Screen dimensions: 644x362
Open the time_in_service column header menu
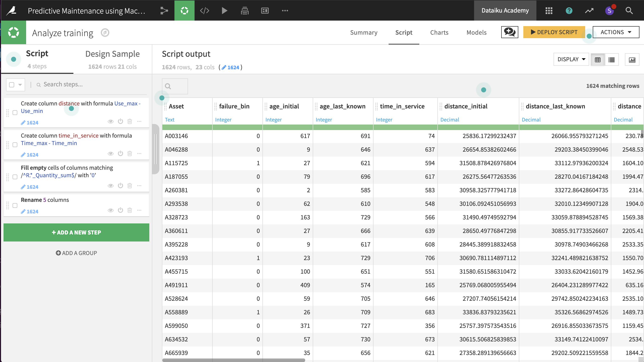pos(402,106)
